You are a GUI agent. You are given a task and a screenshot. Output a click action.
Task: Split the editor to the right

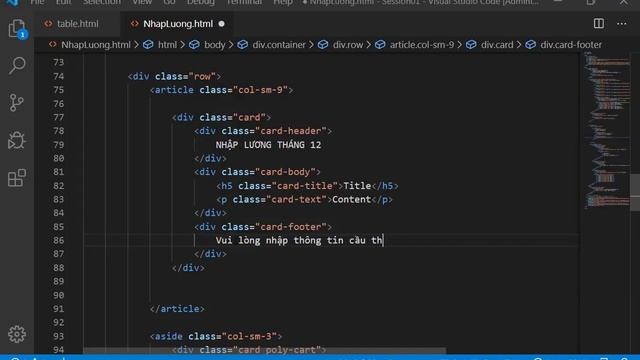pos(598,24)
